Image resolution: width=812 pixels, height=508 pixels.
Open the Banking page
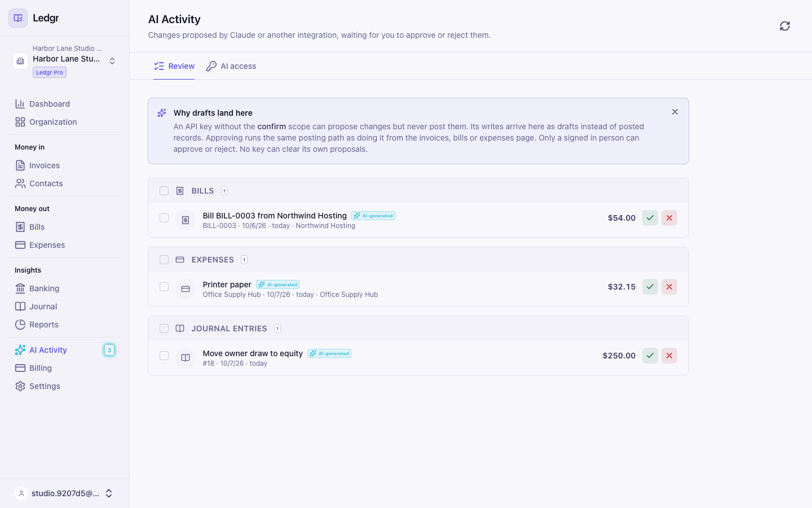coord(64,288)
